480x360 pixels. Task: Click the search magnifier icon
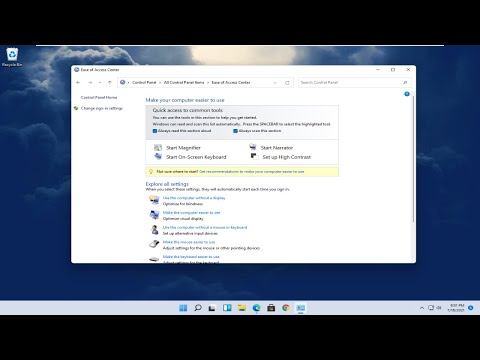click(x=405, y=82)
